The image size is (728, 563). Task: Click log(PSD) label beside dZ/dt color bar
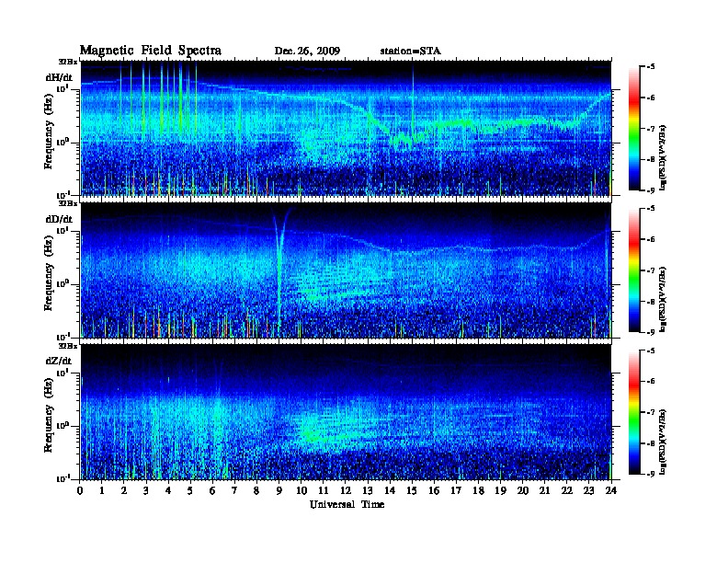click(x=664, y=442)
